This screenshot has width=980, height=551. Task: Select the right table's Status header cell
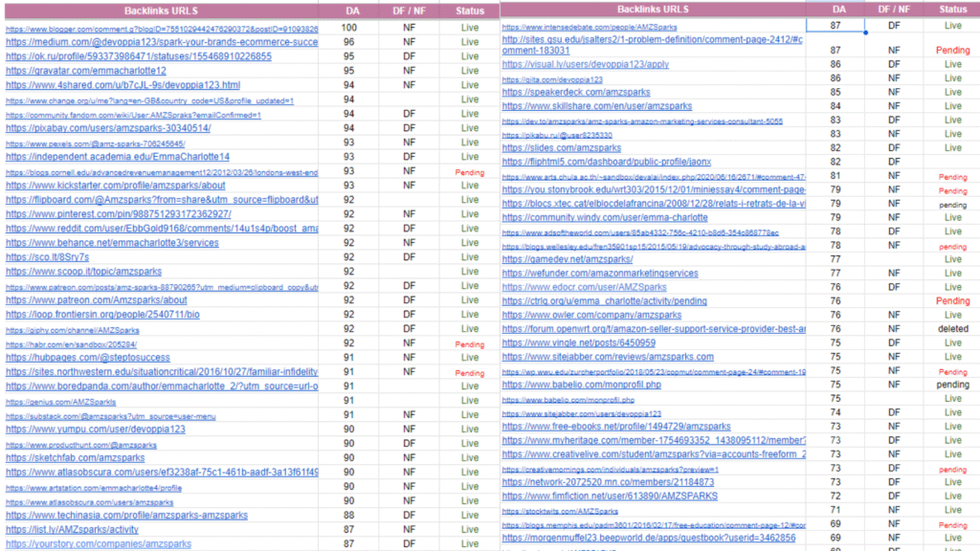(952, 9)
